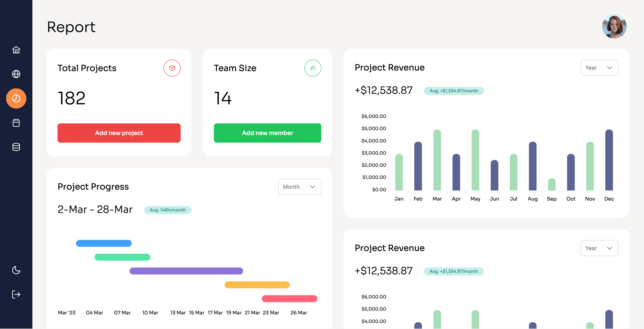Open the calendar section in the sidebar

click(x=16, y=123)
